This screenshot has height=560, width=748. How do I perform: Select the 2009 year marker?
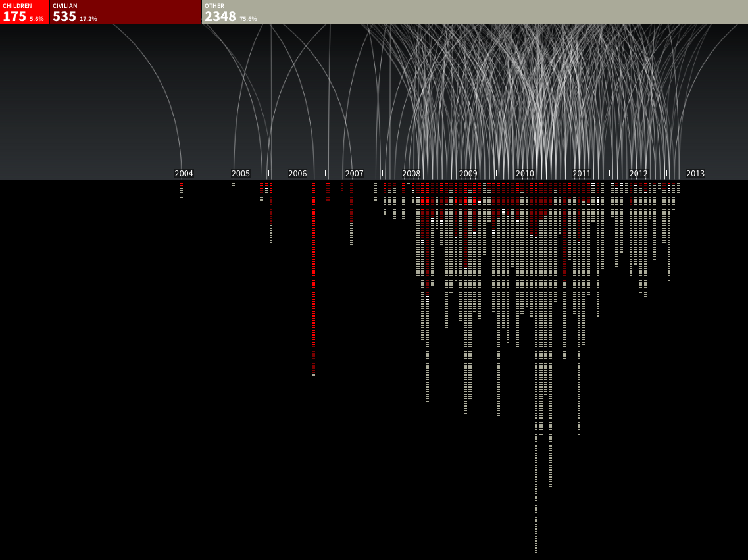[x=468, y=174]
